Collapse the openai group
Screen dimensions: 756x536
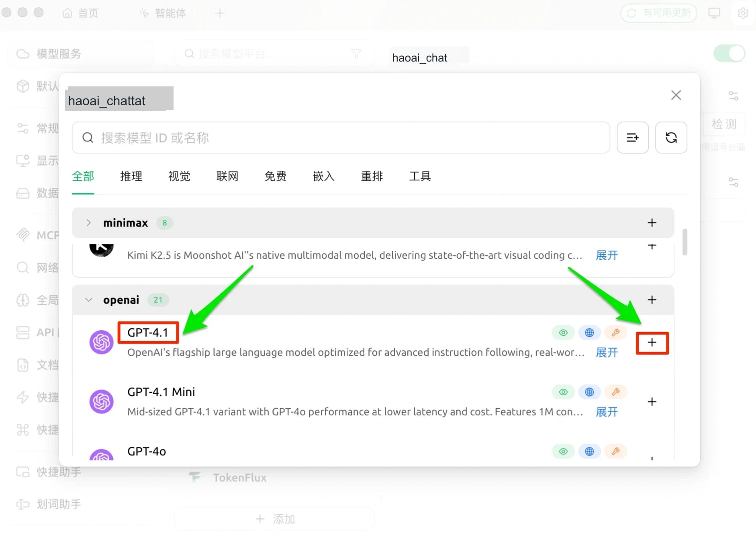tap(89, 300)
